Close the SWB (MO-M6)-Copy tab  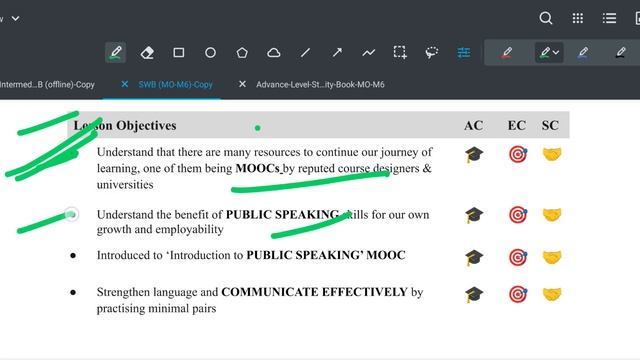click(124, 84)
